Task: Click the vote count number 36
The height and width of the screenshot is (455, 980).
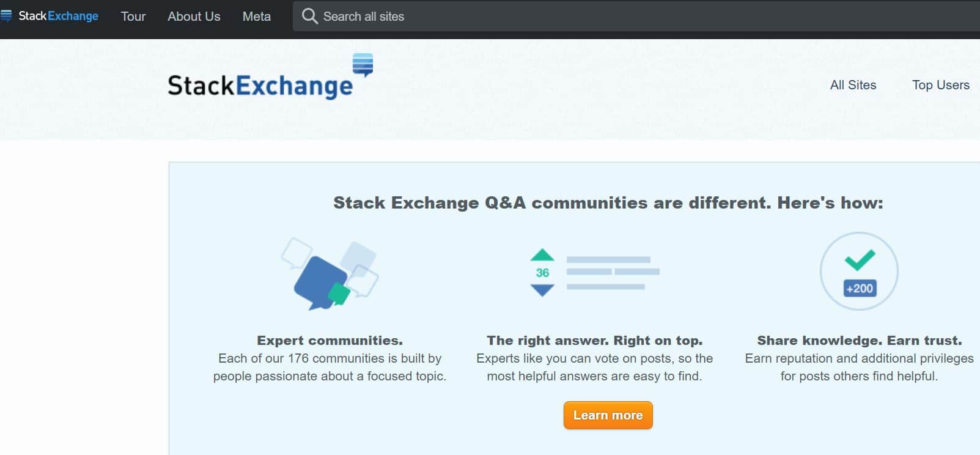Action: (542, 273)
